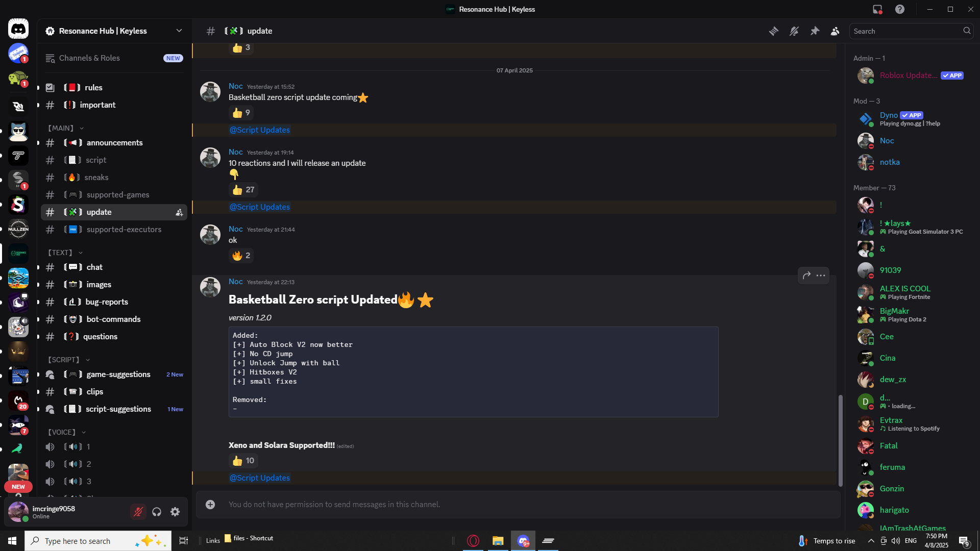
Task: Open the Discord inbox icon in the title bar
Action: pyautogui.click(x=877, y=9)
